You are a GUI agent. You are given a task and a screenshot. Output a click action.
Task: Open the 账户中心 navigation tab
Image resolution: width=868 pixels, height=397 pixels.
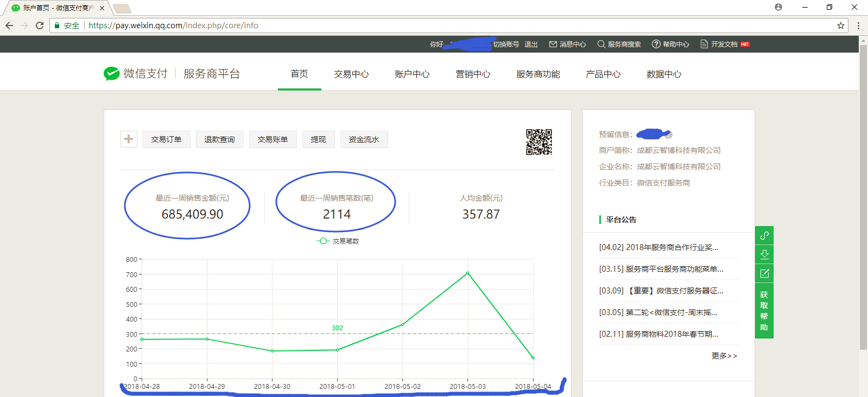412,74
